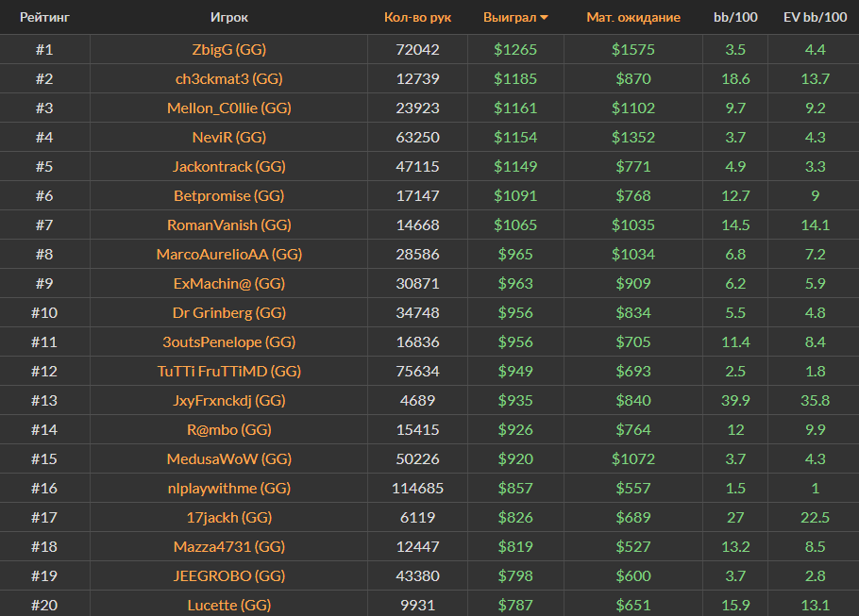This screenshot has height=616, width=859.
Task: Select RomanVanish (GG) player name
Action: point(229,225)
